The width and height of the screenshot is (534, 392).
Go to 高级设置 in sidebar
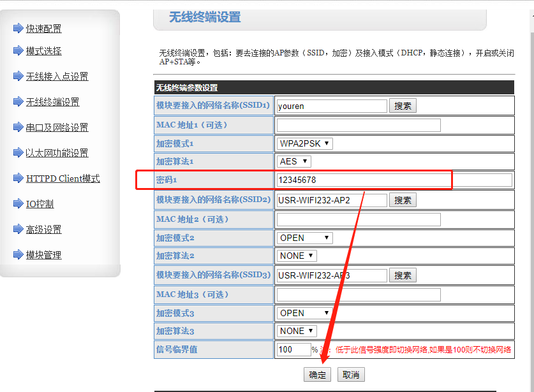point(43,229)
